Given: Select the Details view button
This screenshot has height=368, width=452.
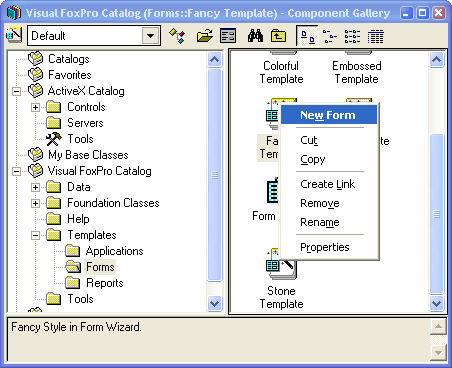Looking at the screenshot, I should [x=376, y=36].
